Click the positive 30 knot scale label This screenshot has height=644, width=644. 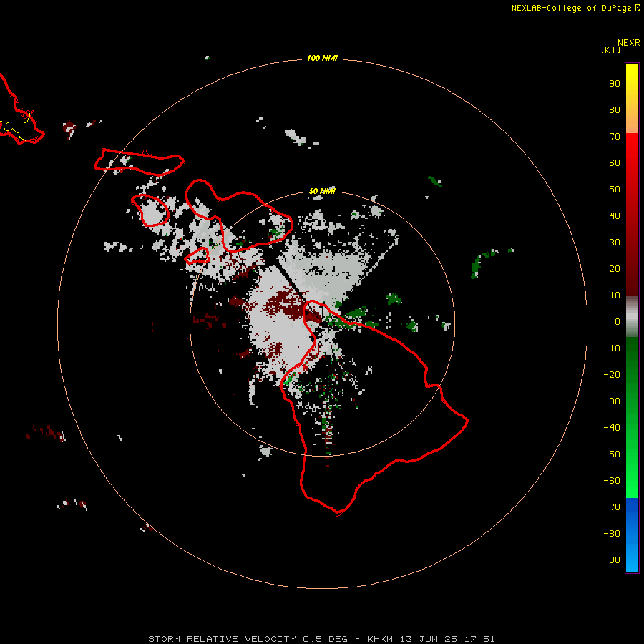615,243
